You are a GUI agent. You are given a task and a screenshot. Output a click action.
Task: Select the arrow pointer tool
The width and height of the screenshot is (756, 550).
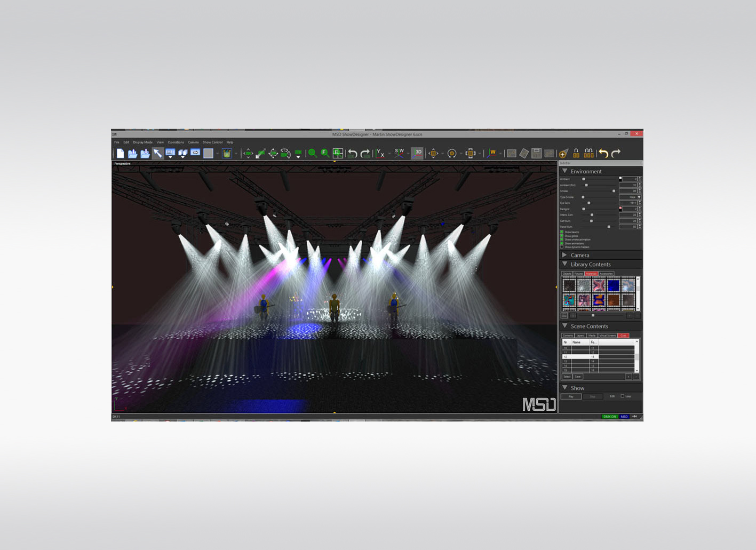pos(157,153)
